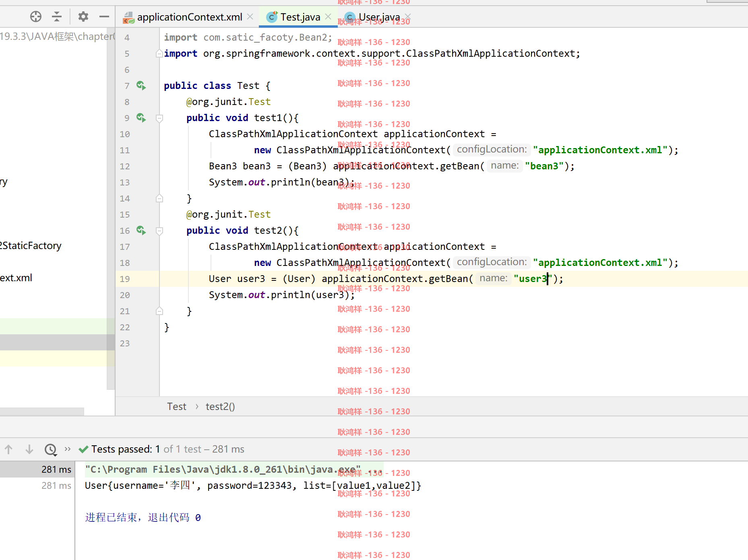Click the chapter path item in project tree
Screen dimensions: 748x560
coord(57,36)
